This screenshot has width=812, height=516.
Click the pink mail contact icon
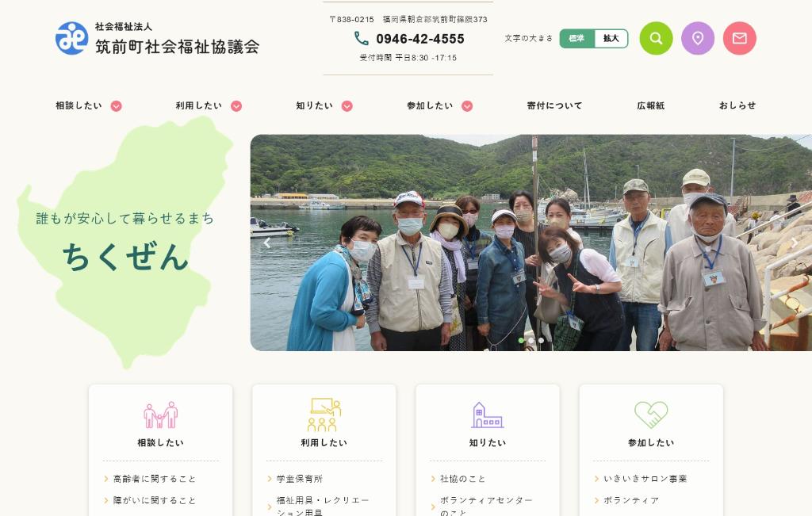coord(740,38)
